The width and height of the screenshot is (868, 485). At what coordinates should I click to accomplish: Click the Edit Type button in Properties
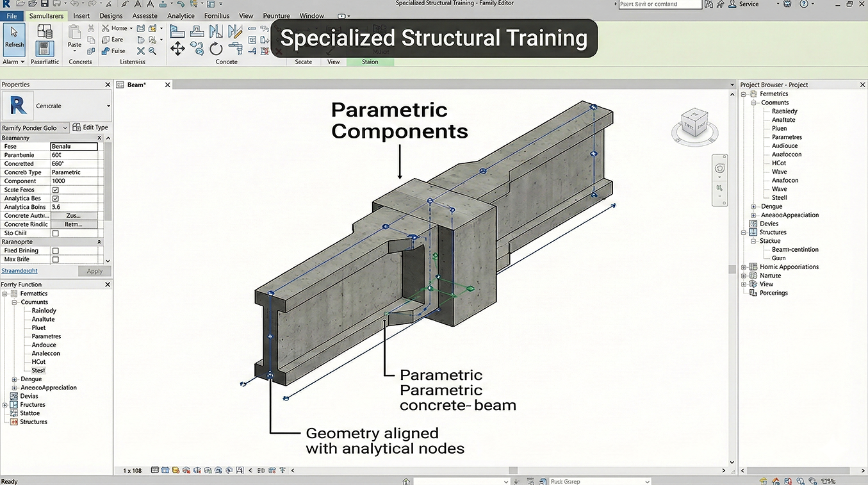90,127
